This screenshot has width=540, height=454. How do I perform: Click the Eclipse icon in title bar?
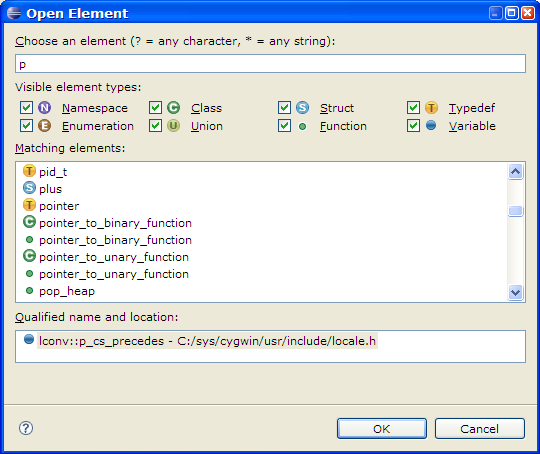[14, 13]
